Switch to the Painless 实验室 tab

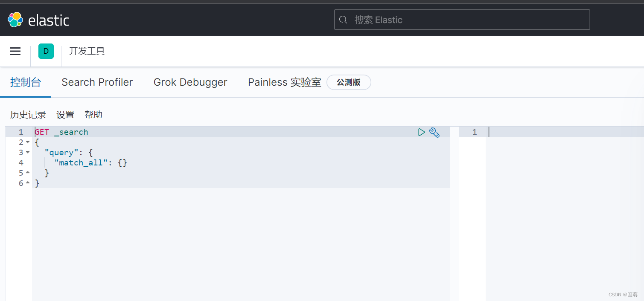[285, 82]
